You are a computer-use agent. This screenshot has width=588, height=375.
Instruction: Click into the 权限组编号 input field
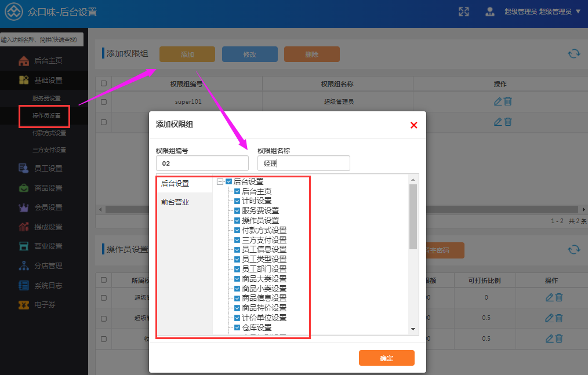(x=202, y=163)
